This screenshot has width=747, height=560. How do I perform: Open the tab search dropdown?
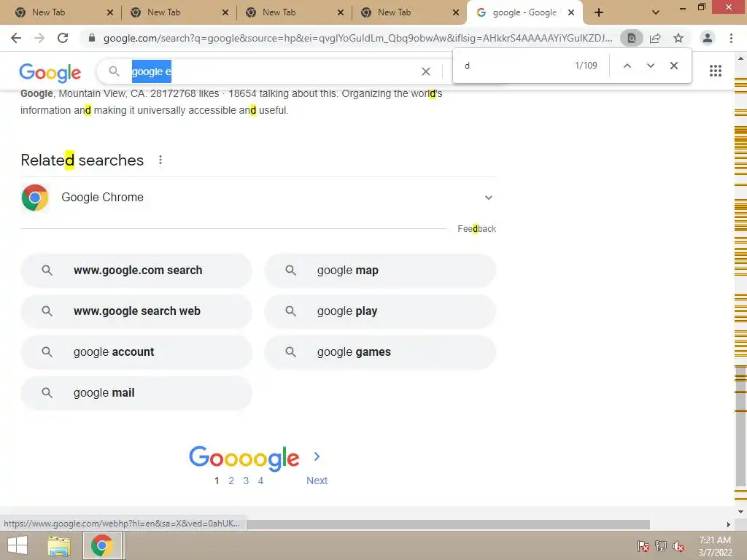pos(656,12)
